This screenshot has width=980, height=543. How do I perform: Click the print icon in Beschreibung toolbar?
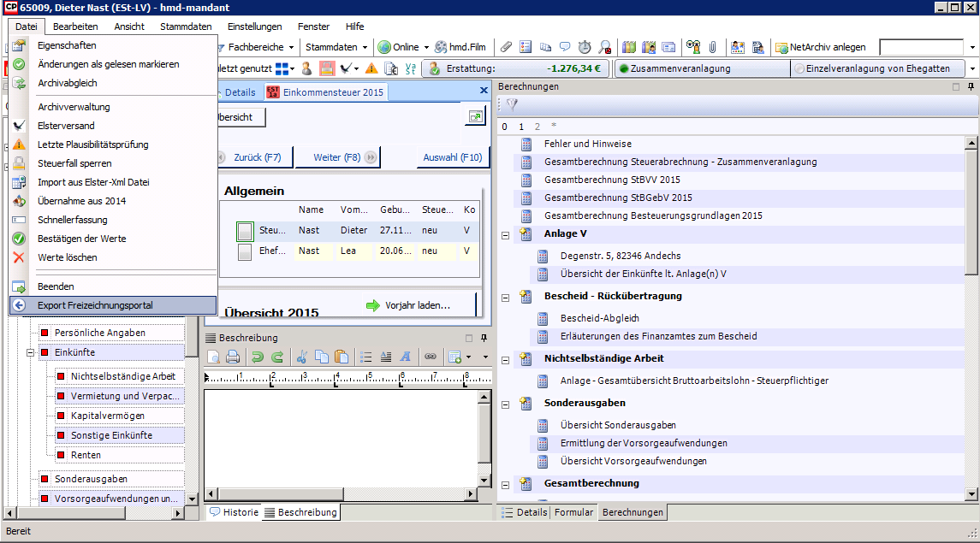pyautogui.click(x=233, y=357)
